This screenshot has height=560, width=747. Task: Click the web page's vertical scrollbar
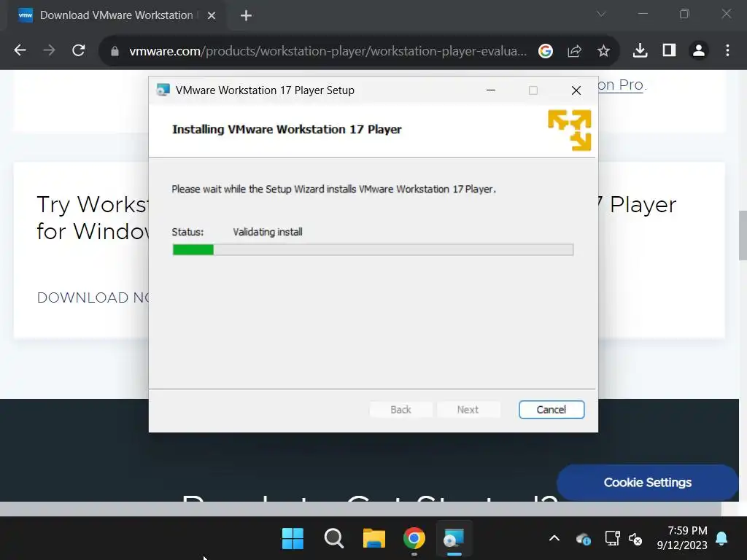742,235
